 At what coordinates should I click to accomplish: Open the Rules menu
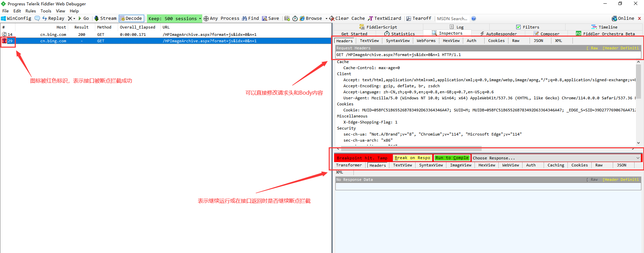click(31, 11)
